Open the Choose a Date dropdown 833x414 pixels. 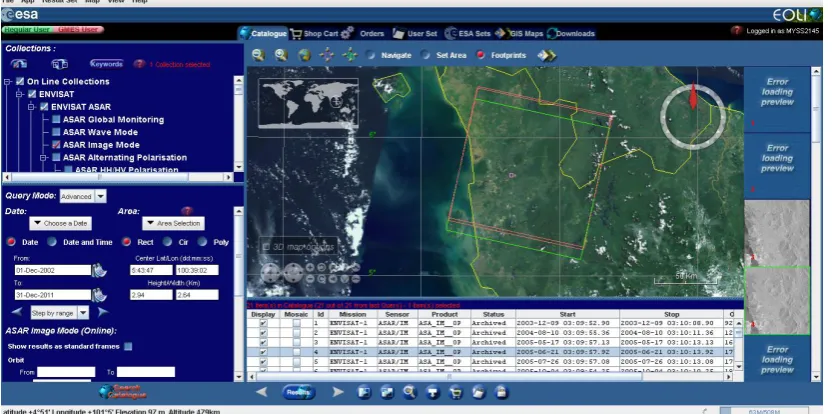[x=60, y=223]
